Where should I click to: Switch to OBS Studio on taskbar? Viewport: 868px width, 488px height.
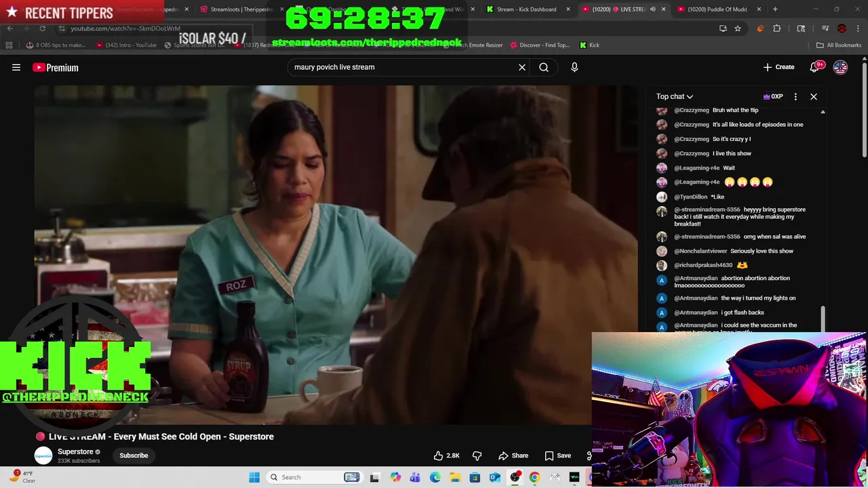tap(515, 477)
